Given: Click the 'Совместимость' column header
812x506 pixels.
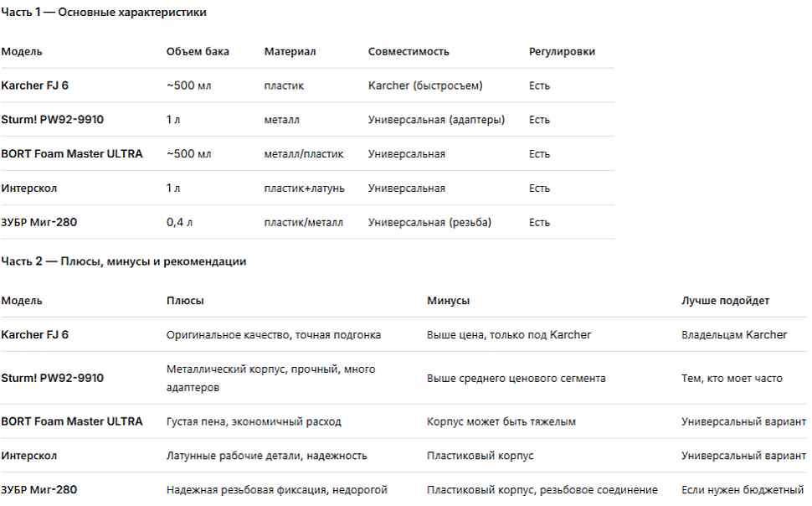Looking at the screenshot, I should [x=409, y=51].
